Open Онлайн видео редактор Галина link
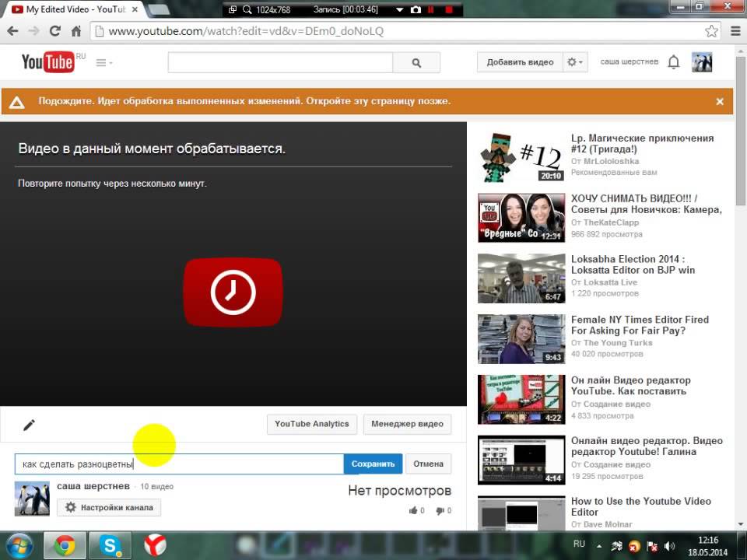The width and height of the screenshot is (747, 560). point(647,446)
